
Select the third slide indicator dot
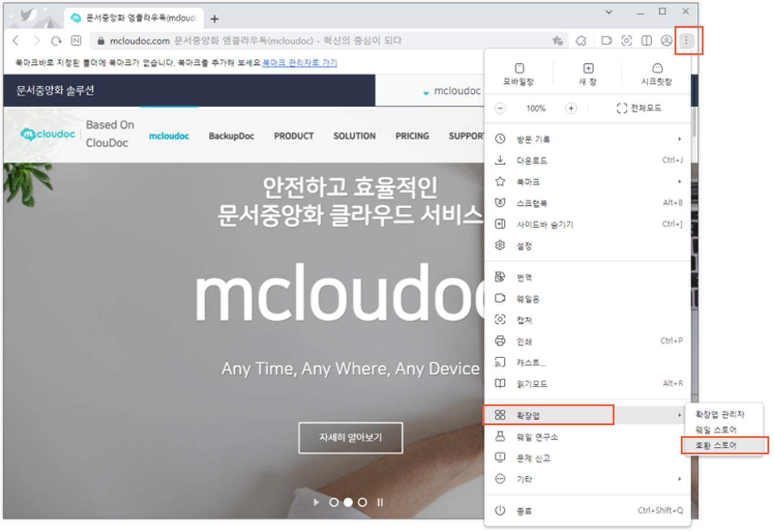362,502
